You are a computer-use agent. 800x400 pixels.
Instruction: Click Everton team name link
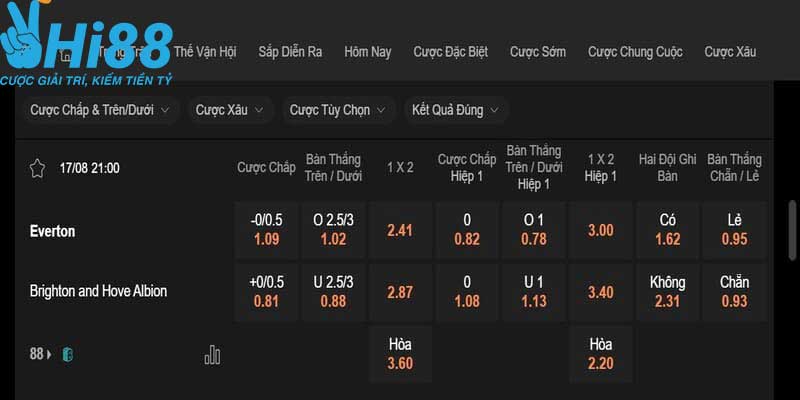click(53, 232)
